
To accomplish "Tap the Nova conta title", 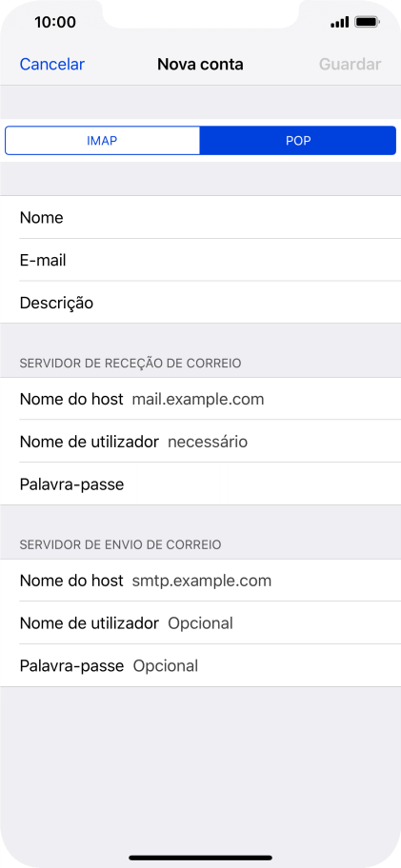I will click(x=200, y=64).
